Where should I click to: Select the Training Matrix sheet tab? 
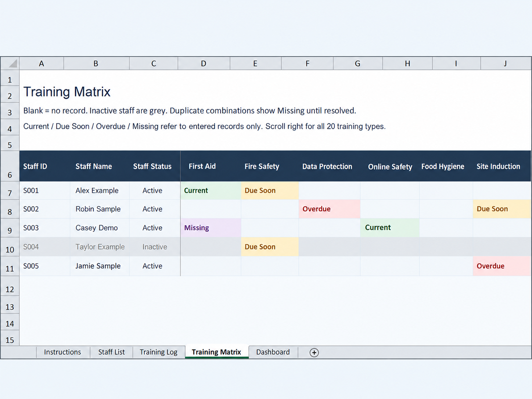coord(216,352)
